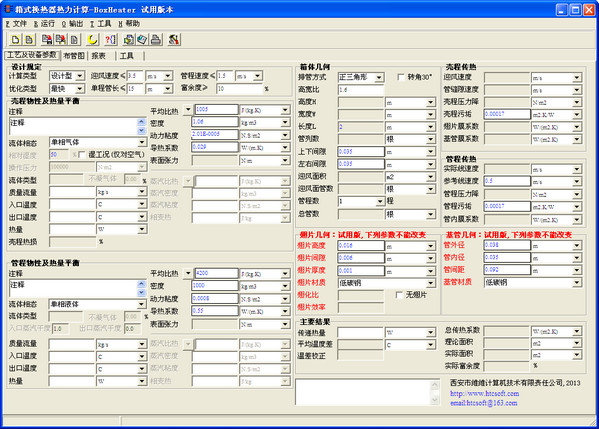Switch to the 布管图 tab
The height and width of the screenshot is (429, 599).
[74, 56]
